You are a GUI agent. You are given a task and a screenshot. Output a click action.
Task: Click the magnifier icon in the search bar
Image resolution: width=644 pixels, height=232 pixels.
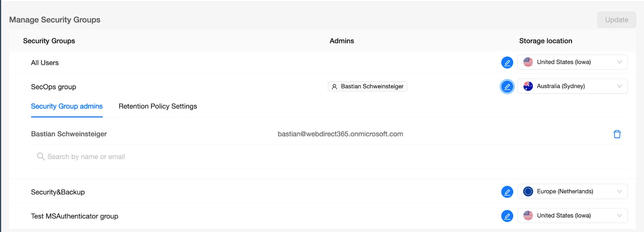point(40,156)
